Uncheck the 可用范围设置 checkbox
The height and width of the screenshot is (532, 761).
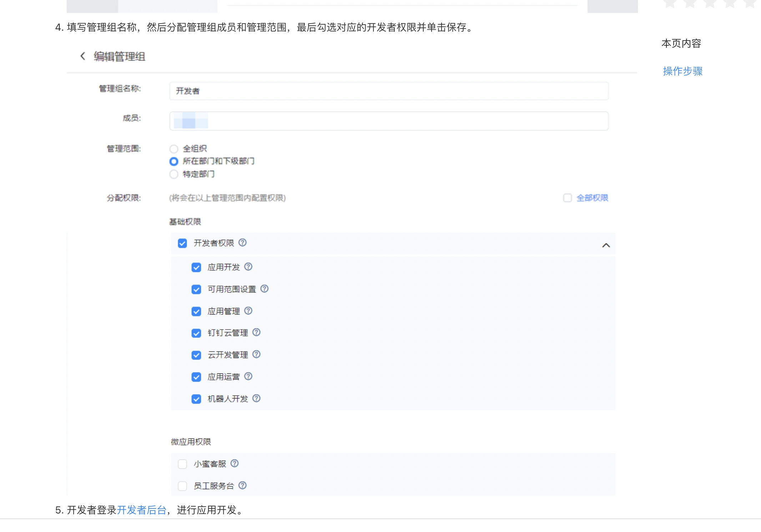(x=196, y=289)
